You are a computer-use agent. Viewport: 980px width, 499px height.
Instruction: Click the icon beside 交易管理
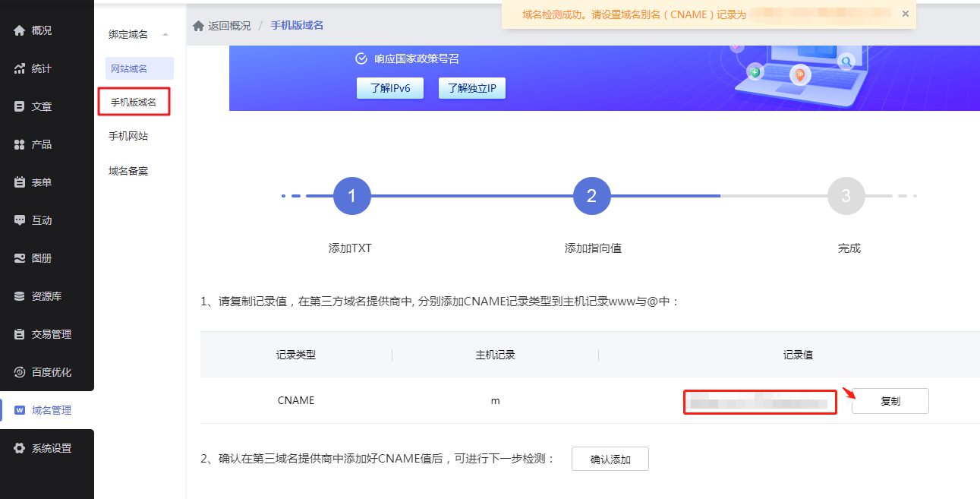point(20,334)
